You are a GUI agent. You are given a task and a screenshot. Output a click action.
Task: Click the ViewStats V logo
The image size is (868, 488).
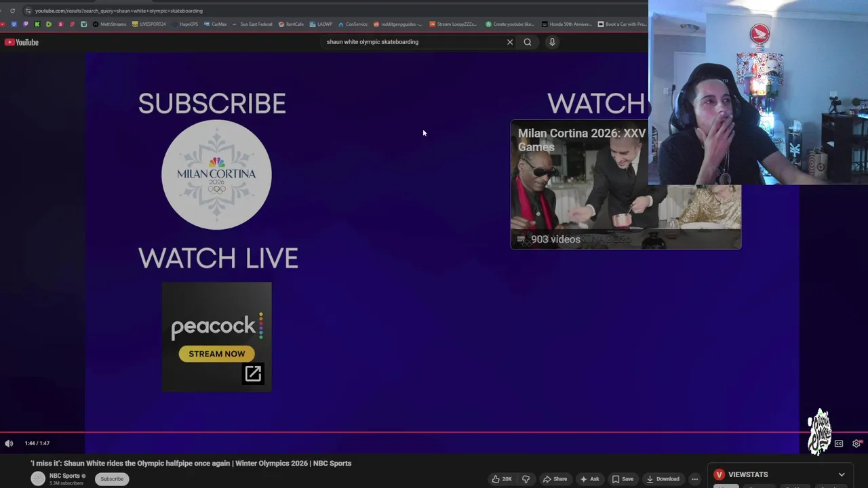tap(719, 474)
